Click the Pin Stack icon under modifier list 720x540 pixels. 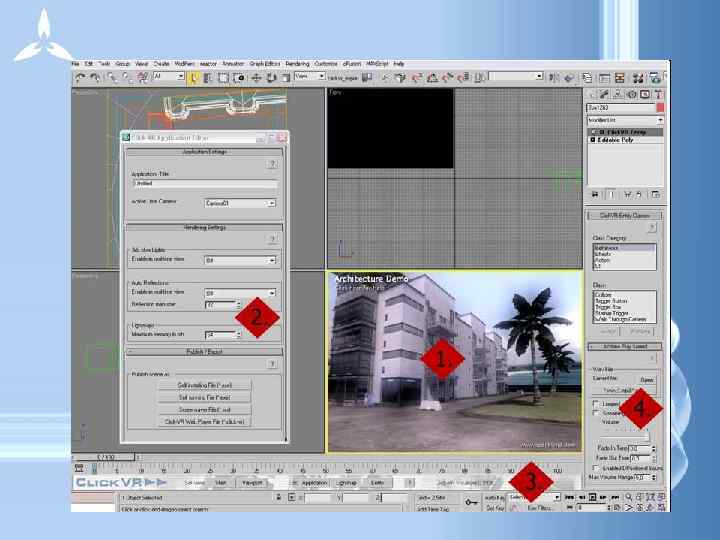(x=595, y=195)
